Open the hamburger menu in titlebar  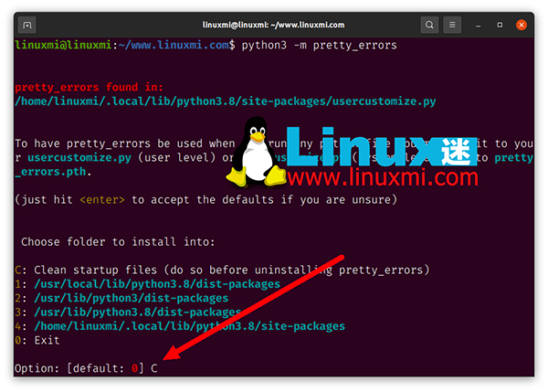click(x=452, y=25)
